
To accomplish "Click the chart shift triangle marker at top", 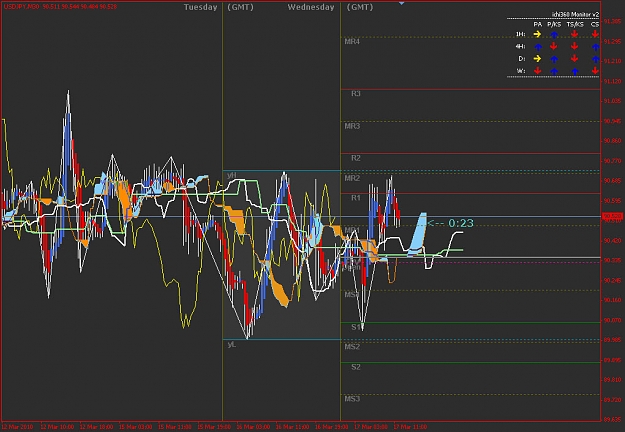I will [401, 3].
